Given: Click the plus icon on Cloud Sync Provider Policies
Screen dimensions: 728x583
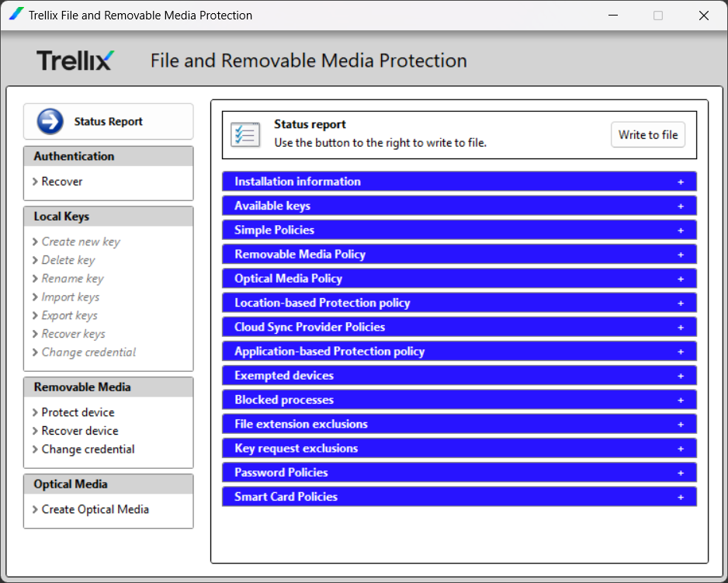Looking at the screenshot, I should 681,328.
